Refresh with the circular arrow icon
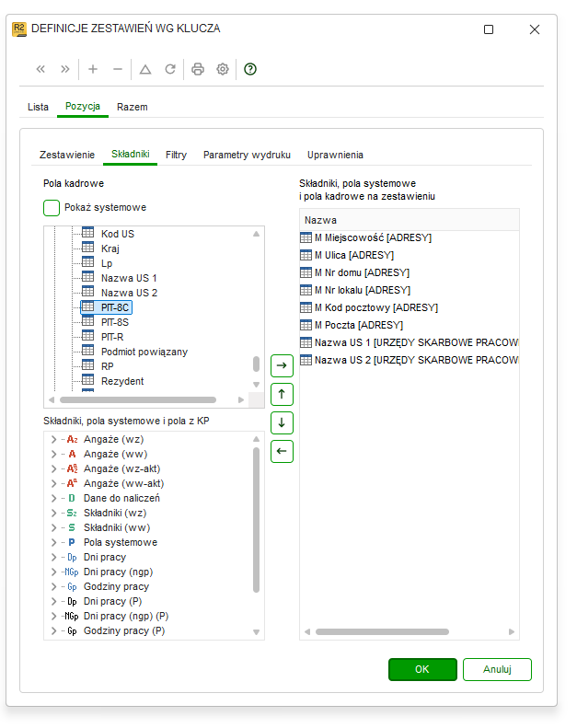 pos(170,69)
